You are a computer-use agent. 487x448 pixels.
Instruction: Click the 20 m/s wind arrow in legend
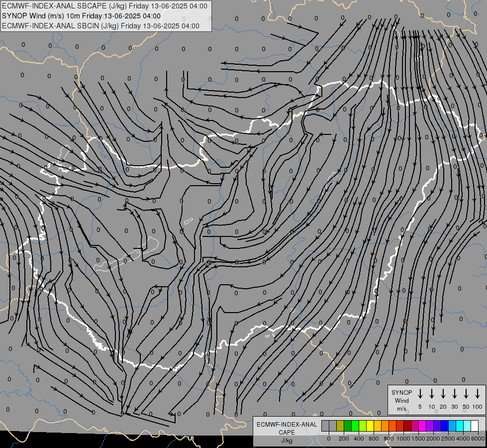tap(443, 394)
